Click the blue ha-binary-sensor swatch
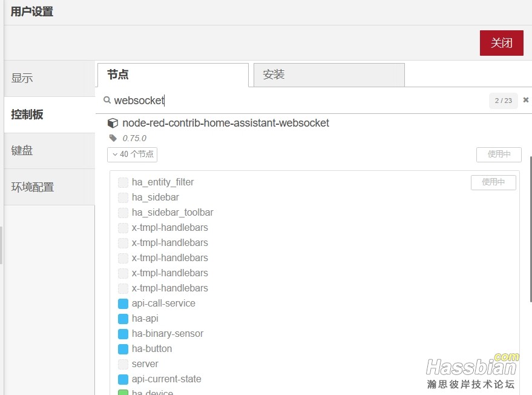This screenshot has height=395, width=532. (x=123, y=334)
